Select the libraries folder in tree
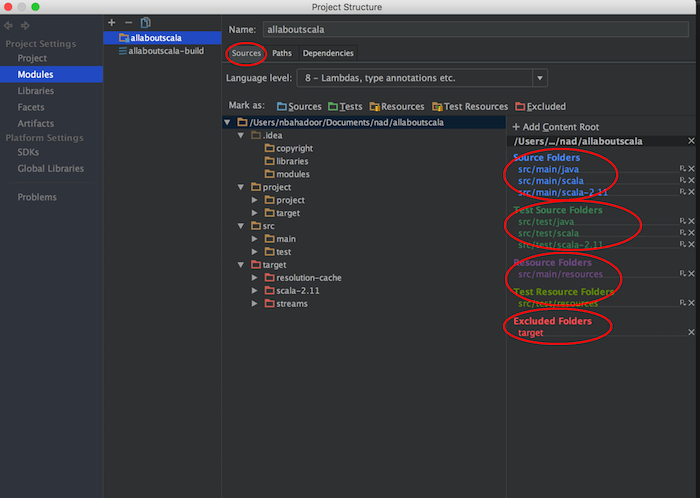 coord(287,161)
